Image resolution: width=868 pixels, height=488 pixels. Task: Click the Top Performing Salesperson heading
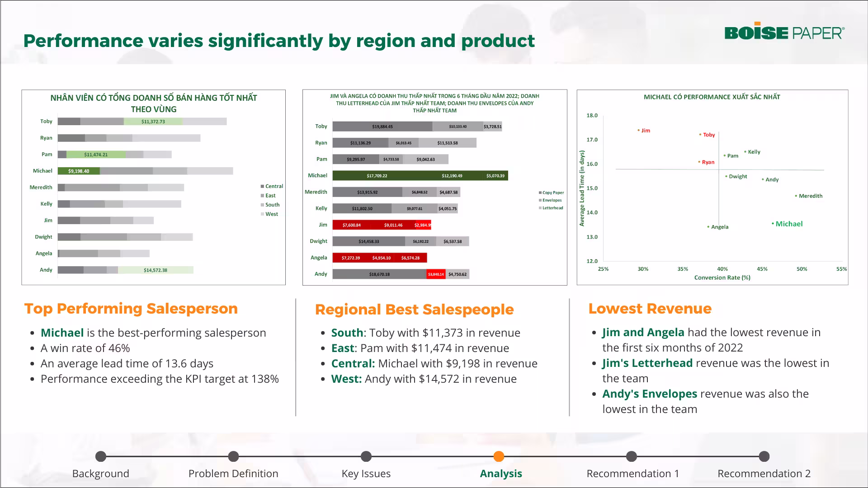[x=131, y=308]
